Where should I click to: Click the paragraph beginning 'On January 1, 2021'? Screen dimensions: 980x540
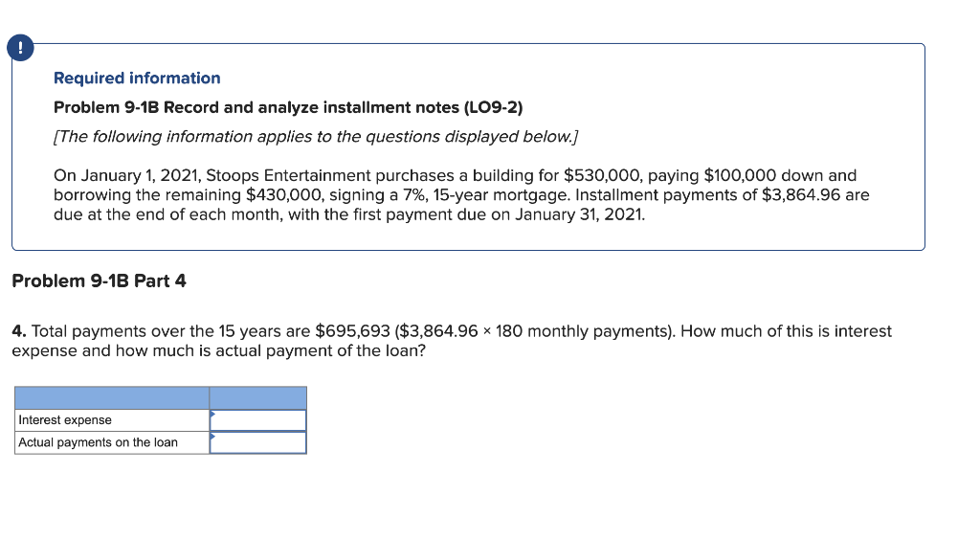461,195
